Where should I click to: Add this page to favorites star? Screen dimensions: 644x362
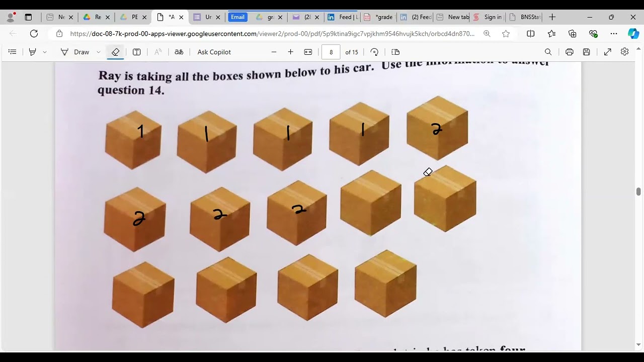click(x=506, y=34)
